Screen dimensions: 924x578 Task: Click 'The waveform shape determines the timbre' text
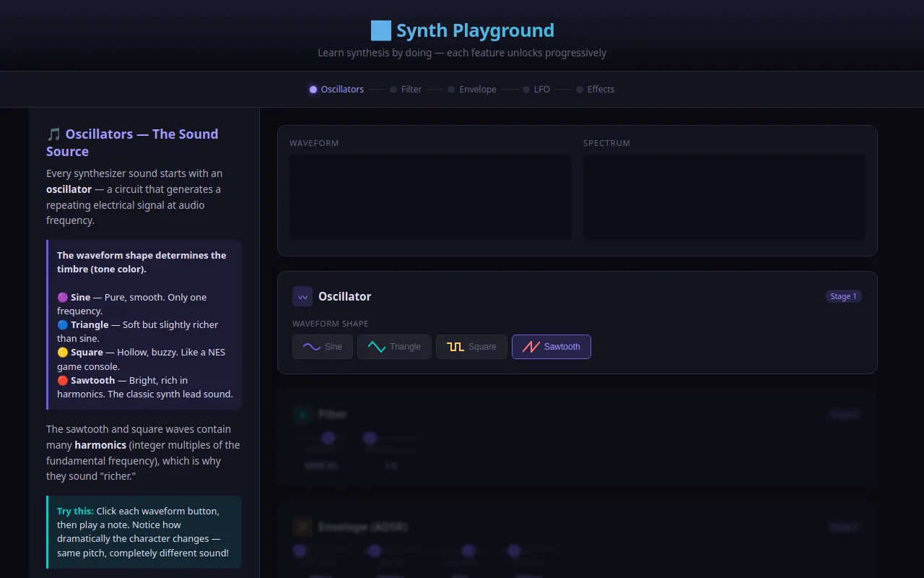click(x=141, y=262)
